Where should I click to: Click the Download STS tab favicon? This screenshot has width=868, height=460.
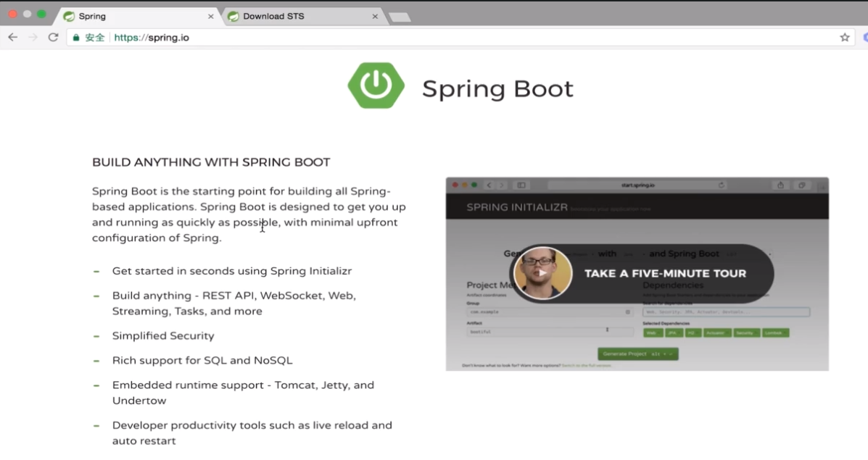click(x=233, y=17)
